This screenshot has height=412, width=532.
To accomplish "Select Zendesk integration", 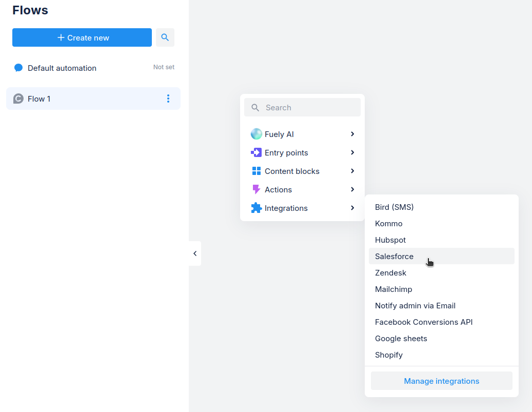I will 441,273.
